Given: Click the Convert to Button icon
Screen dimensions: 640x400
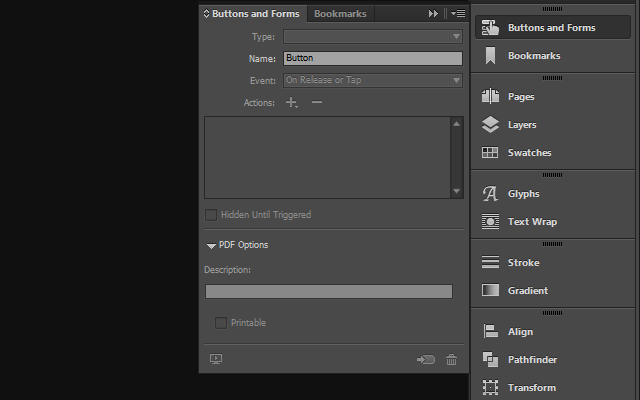Looking at the screenshot, I should coord(426,360).
